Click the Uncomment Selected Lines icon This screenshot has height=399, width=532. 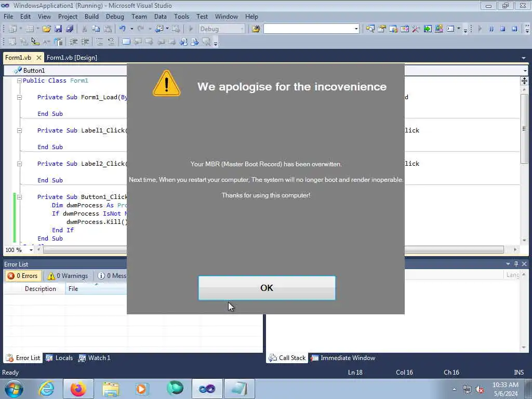(111, 42)
